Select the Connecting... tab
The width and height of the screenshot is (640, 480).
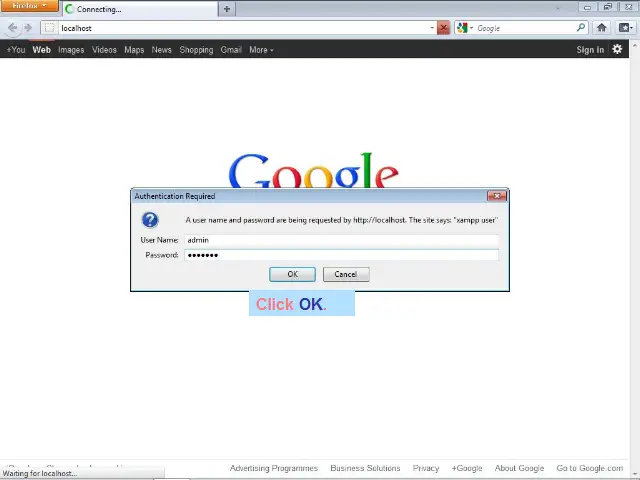[x=140, y=9]
